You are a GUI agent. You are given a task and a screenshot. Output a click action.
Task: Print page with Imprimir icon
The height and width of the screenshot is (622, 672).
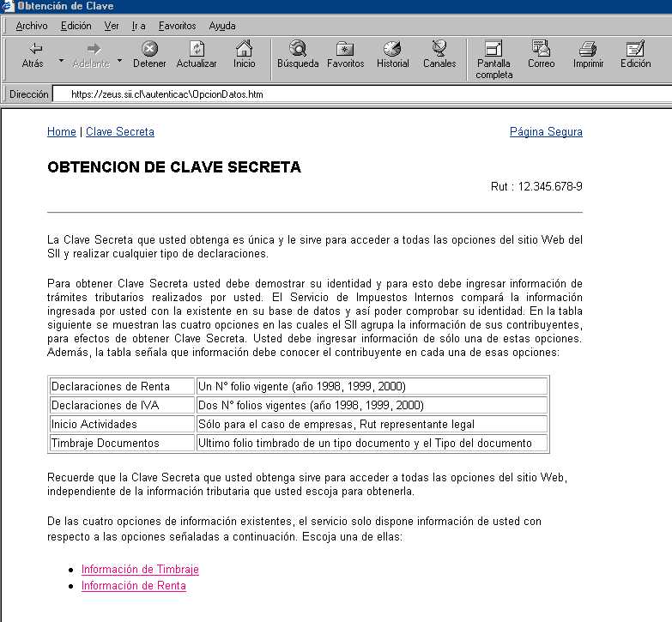[x=588, y=50]
